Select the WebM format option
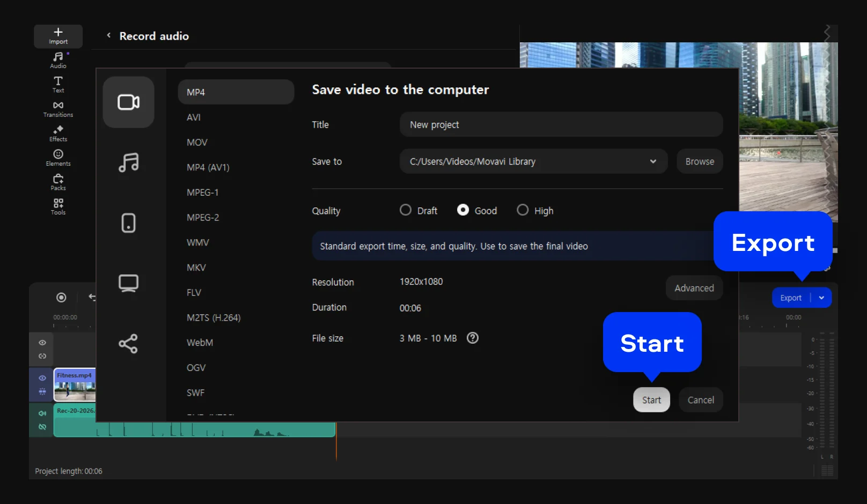Image resolution: width=867 pixels, height=504 pixels. tap(200, 343)
